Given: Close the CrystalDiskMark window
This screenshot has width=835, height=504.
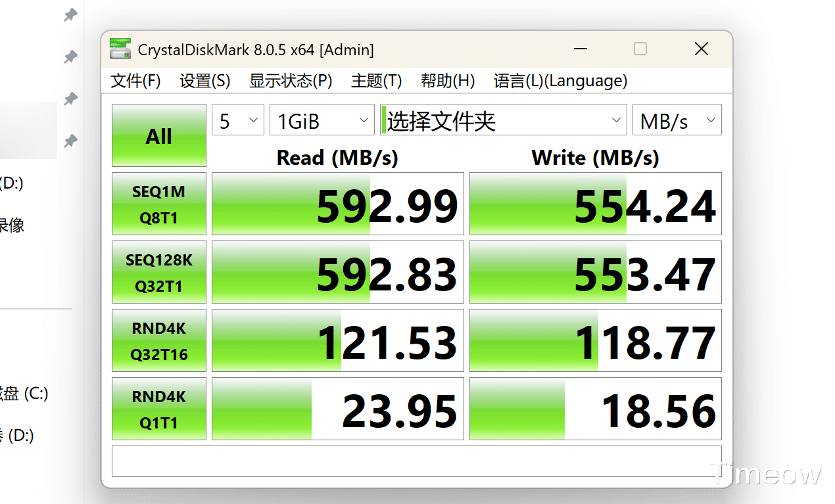Looking at the screenshot, I should coord(702,49).
